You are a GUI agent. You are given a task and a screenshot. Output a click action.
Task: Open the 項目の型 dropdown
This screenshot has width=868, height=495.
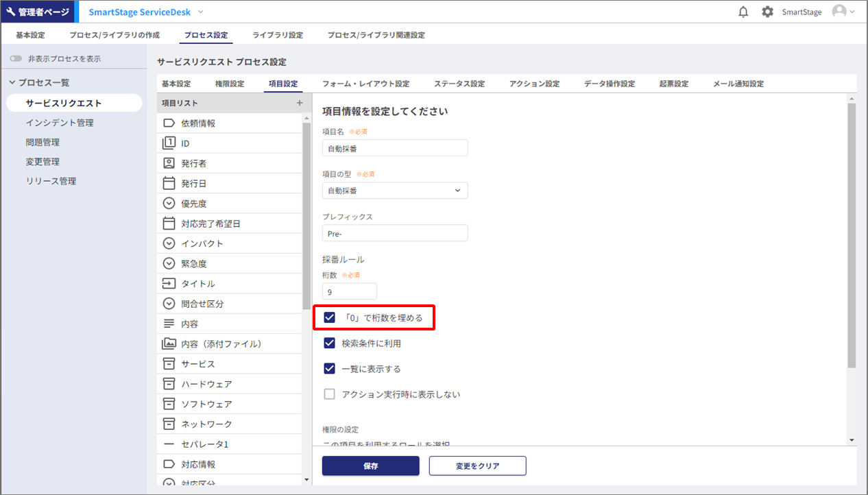(x=395, y=191)
